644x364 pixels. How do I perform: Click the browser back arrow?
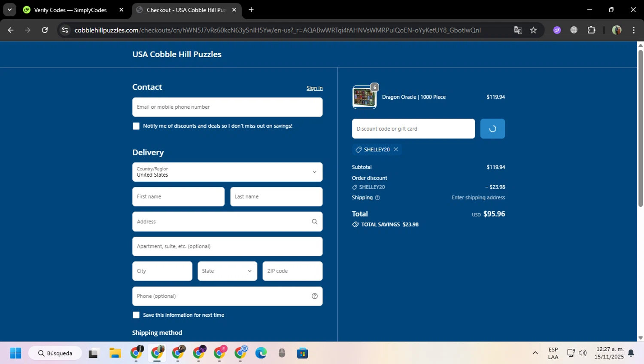click(11, 30)
